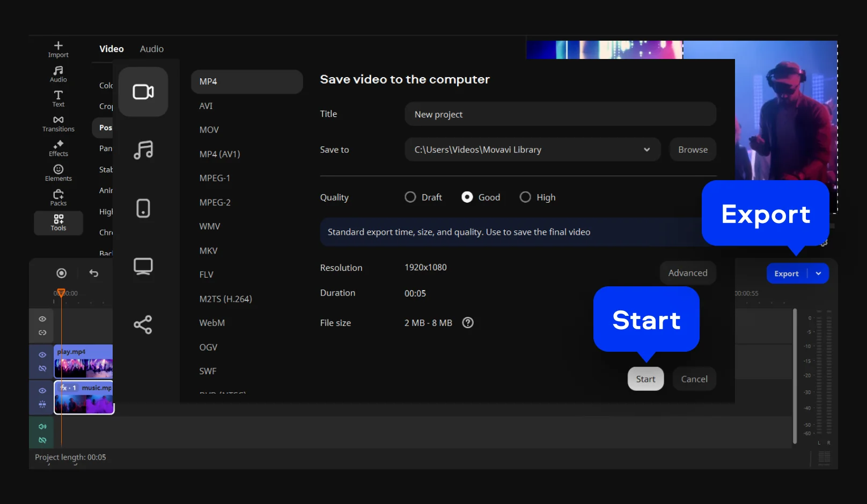867x504 pixels.
Task: Select the share online export icon
Action: pyautogui.click(x=143, y=324)
